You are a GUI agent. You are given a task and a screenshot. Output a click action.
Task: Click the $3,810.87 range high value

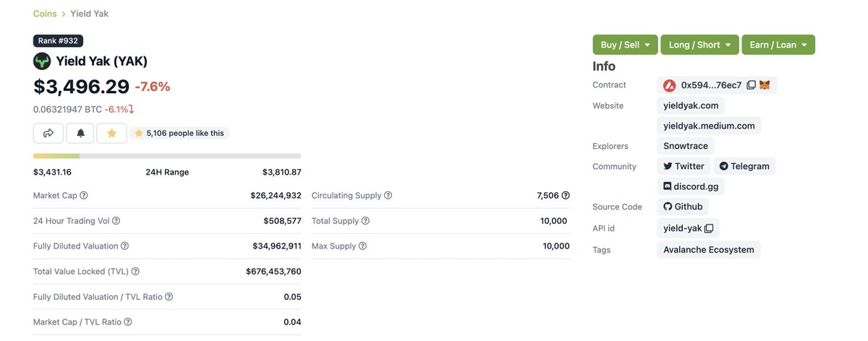(282, 172)
